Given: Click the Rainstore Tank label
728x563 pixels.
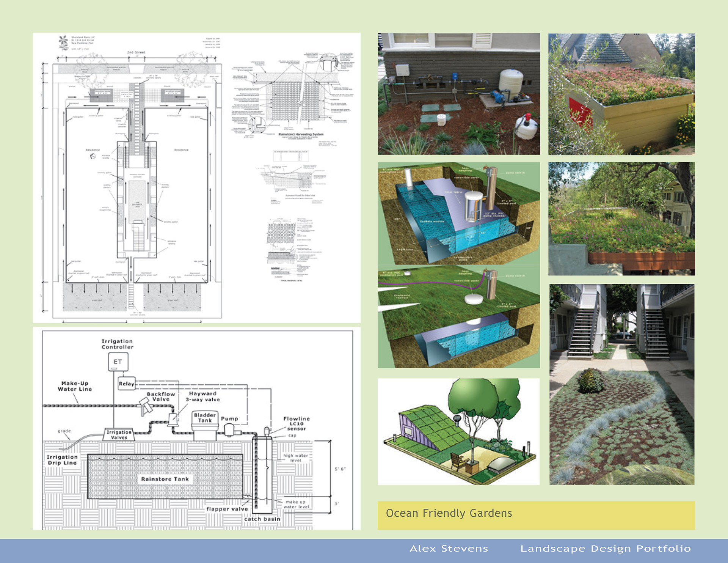Looking at the screenshot, I should pos(165,479).
